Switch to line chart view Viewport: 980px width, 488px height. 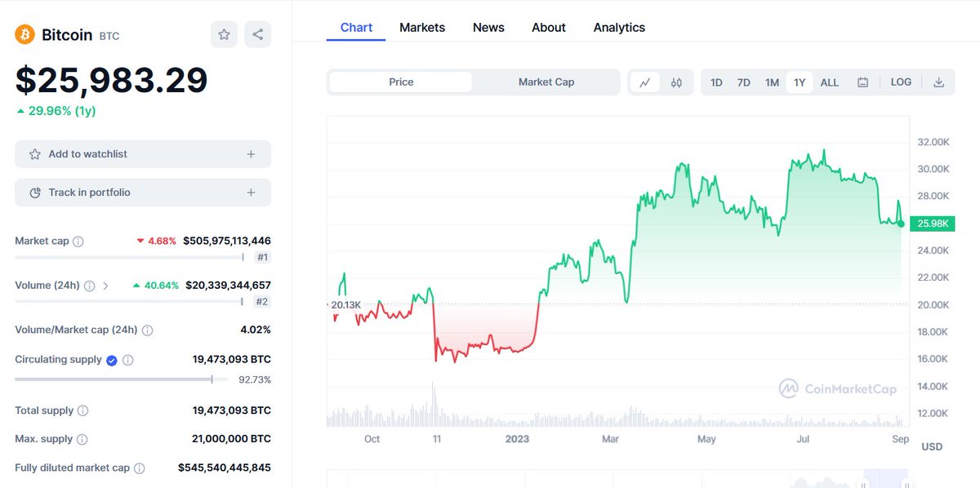pos(645,82)
